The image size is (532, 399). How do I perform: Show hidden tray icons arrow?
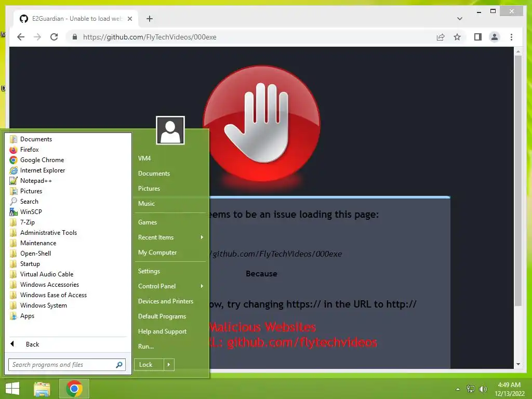click(x=458, y=389)
